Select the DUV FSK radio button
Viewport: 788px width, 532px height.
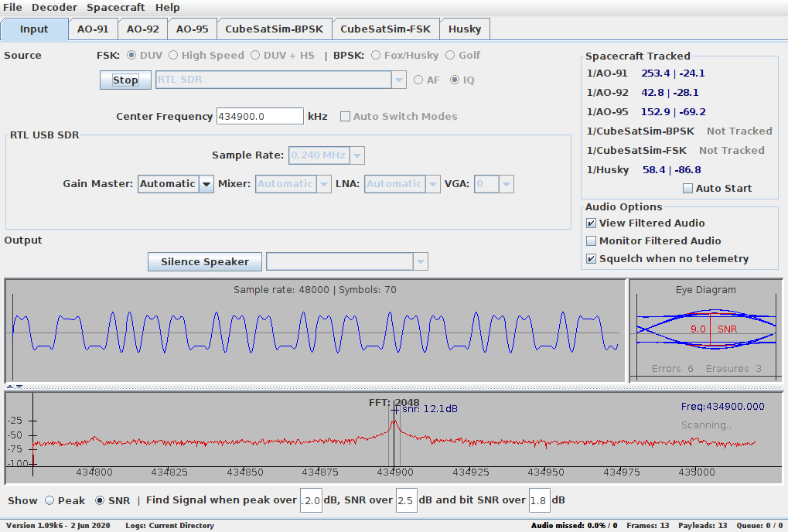[x=145, y=55]
